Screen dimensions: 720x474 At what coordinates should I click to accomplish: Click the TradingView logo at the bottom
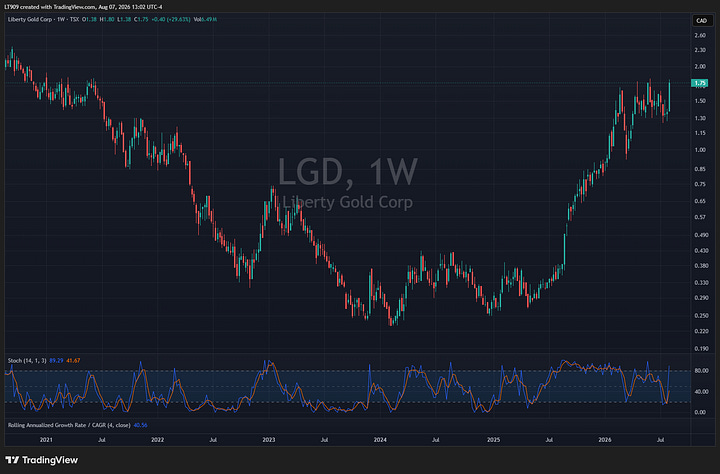coord(42,460)
